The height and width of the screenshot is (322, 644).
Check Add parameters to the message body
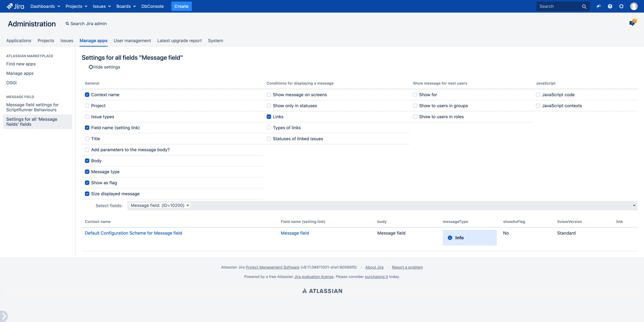tap(87, 150)
